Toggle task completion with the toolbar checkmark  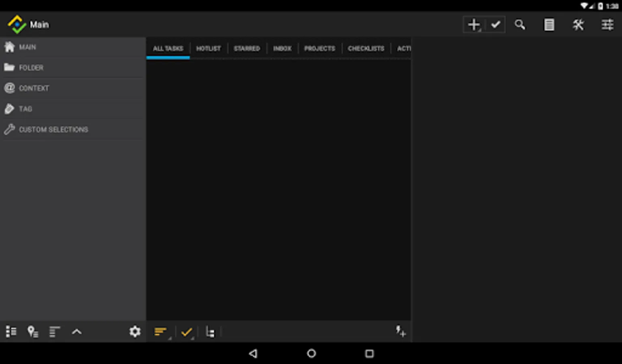click(x=496, y=24)
